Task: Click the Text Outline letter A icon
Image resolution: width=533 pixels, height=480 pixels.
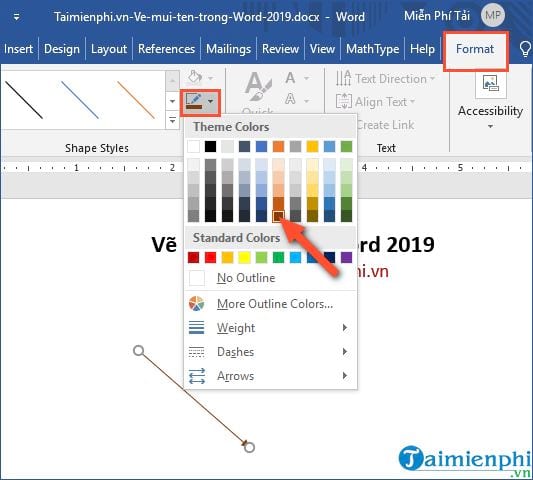Action: pos(290,99)
